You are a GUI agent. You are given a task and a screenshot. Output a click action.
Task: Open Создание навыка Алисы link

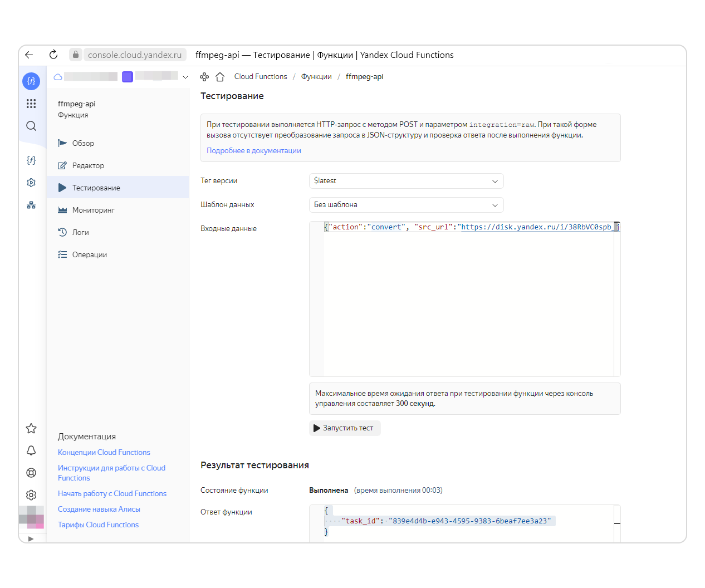point(99,509)
